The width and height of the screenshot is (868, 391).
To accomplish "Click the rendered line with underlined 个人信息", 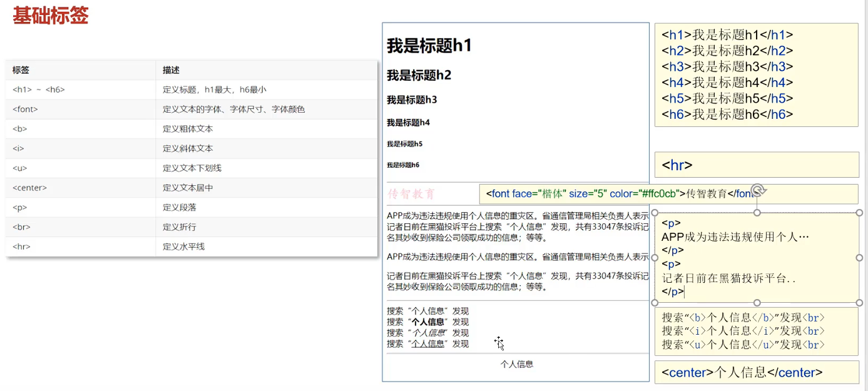I will (x=427, y=343).
